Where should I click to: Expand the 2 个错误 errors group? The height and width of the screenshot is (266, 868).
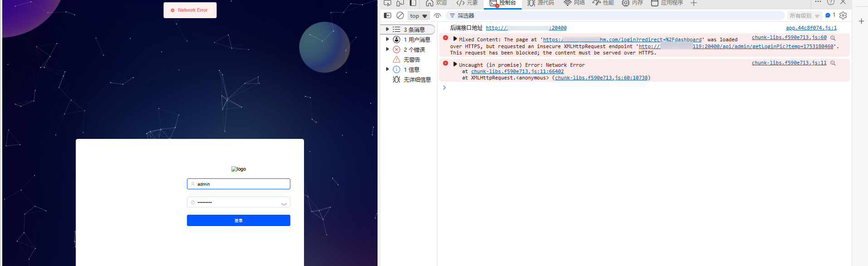(x=387, y=49)
